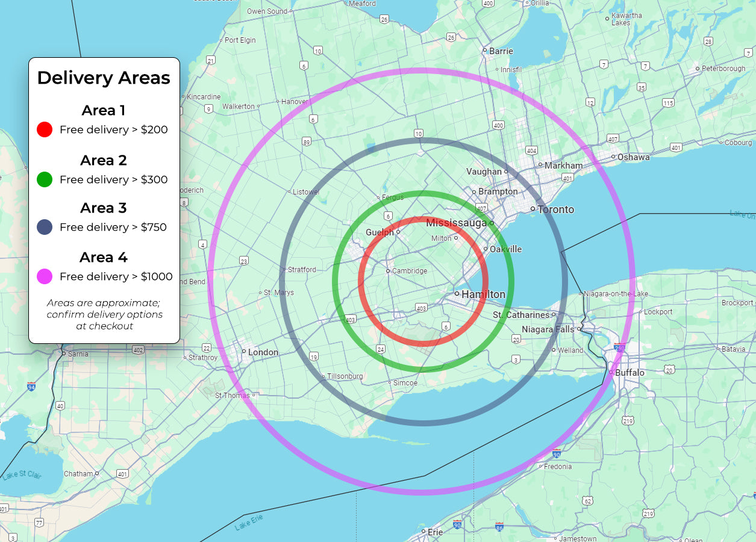The image size is (756, 542).
Task: Click the Interstate 290 shield near Buffalo
Action: coord(620,348)
